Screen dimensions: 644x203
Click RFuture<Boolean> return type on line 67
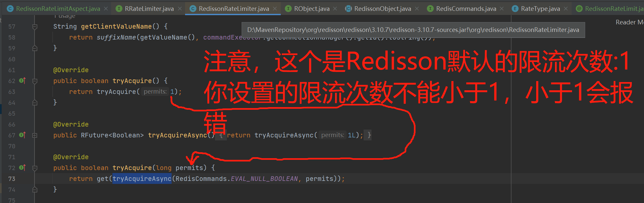point(112,135)
